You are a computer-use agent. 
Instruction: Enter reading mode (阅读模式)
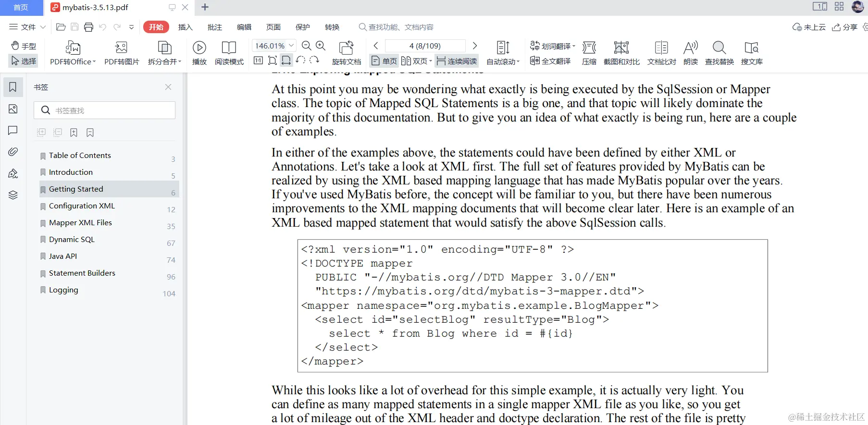click(229, 53)
